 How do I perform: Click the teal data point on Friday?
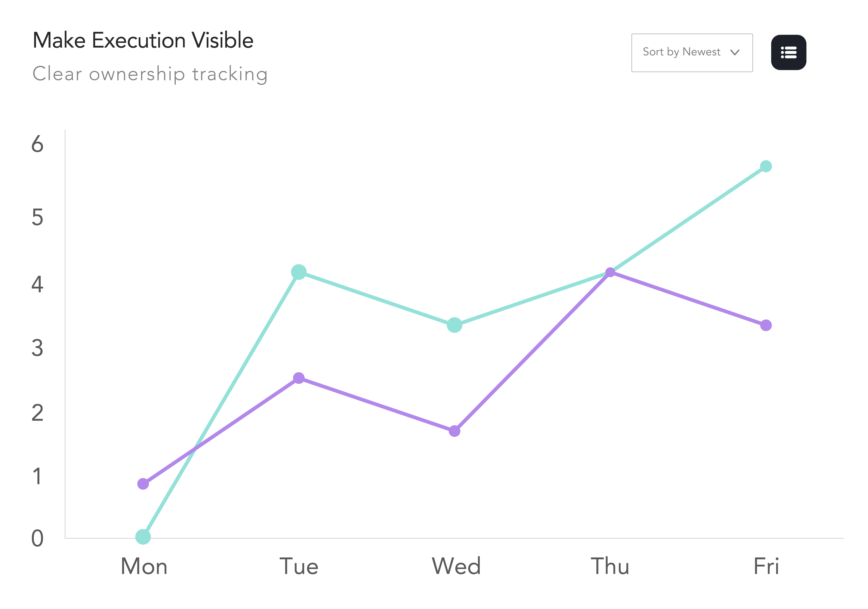(x=766, y=166)
